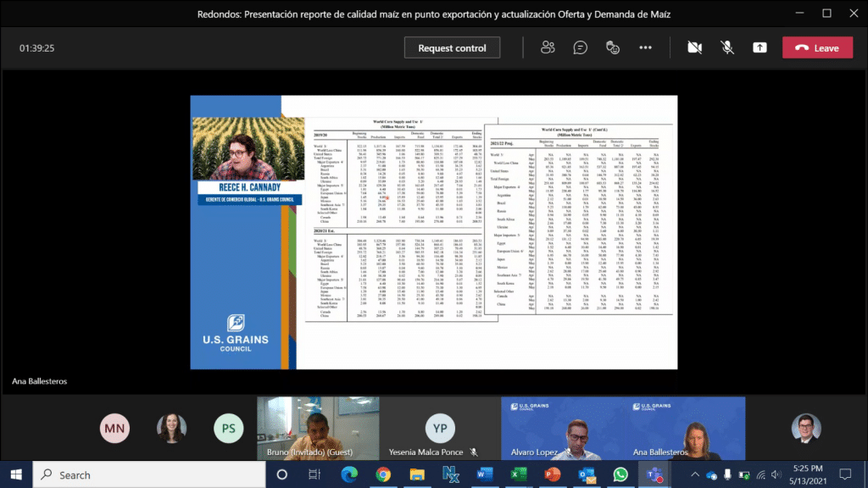The width and height of the screenshot is (868, 488).
Task: Open the meeting chat panel
Action: [x=580, y=47]
